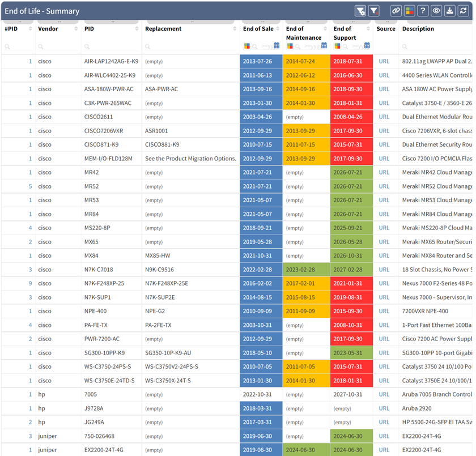Screen dimensions: 476x456
Task: Click the refresh arrows icon
Action: coord(464,11)
